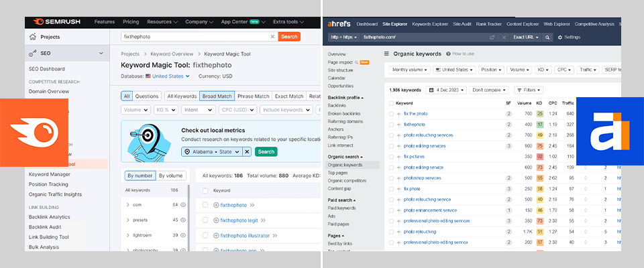Screen dimensions: 644x268
Task: Open the Exact URL mode dropdown in Ahrefs
Action: click(525, 38)
